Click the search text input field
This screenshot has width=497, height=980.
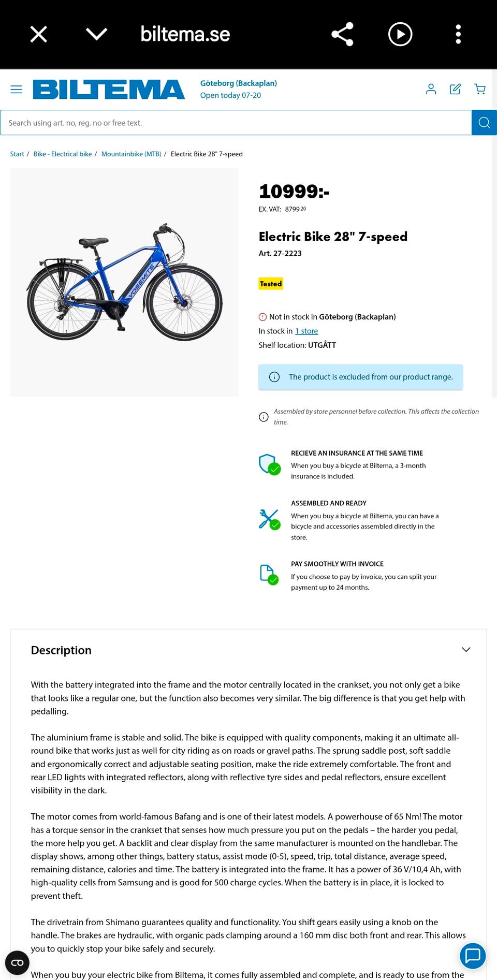(x=236, y=123)
